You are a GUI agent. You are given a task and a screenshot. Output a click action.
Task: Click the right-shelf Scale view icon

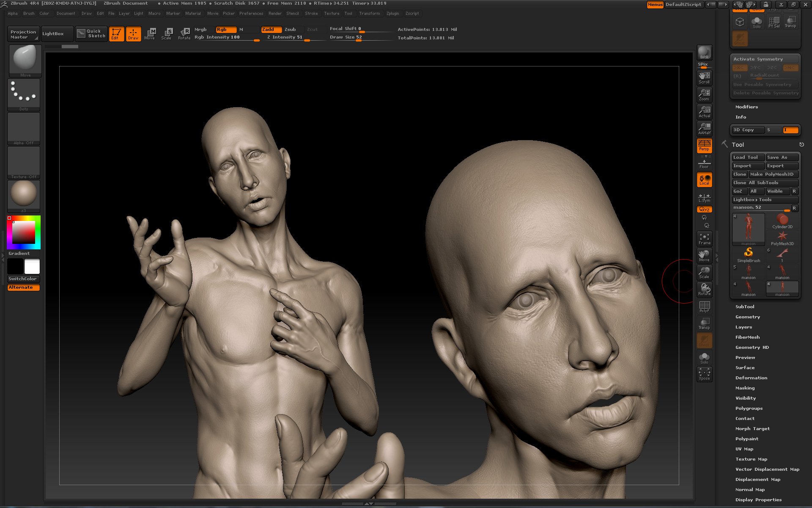point(704,273)
